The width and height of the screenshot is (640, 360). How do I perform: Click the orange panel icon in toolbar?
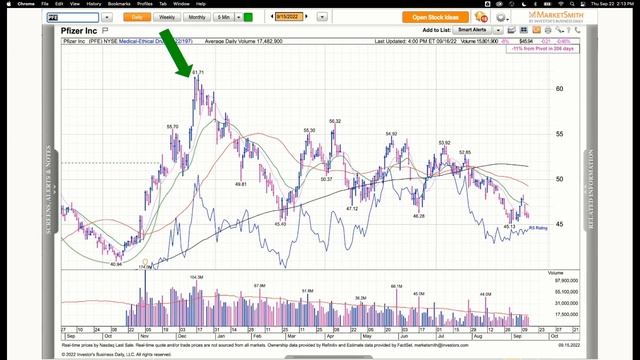click(x=536, y=30)
